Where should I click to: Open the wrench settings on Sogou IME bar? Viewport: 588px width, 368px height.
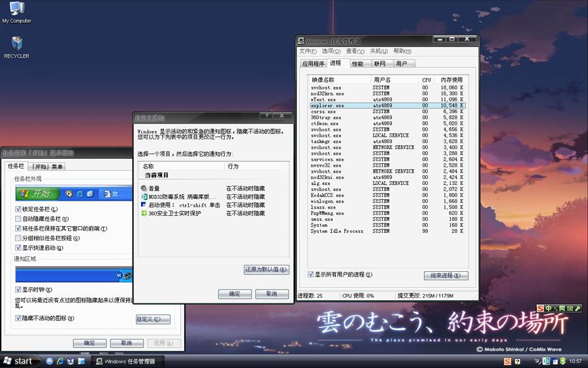click(x=578, y=308)
